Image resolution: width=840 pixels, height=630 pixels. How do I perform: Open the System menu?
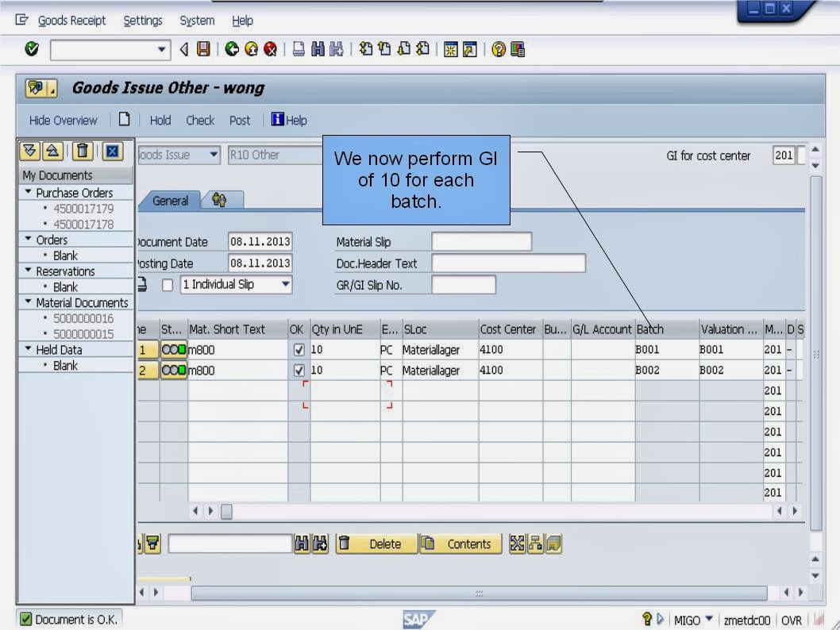click(x=197, y=21)
